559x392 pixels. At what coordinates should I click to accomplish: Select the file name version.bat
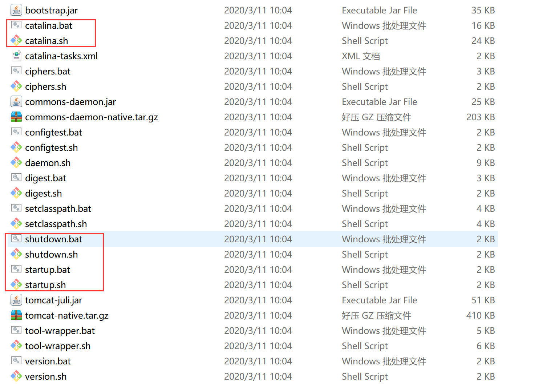(x=48, y=361)
